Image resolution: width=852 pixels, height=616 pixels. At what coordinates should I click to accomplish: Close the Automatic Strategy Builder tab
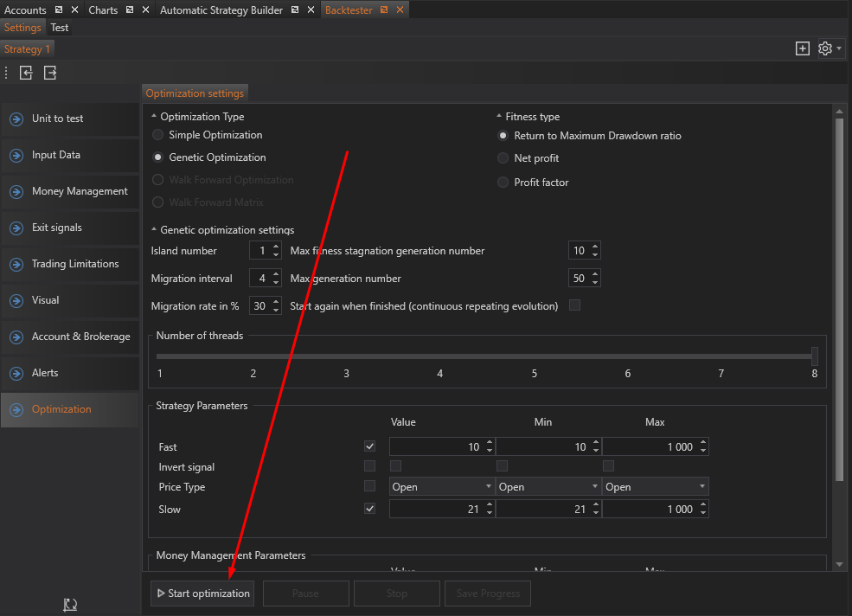(x=309, y=10)
